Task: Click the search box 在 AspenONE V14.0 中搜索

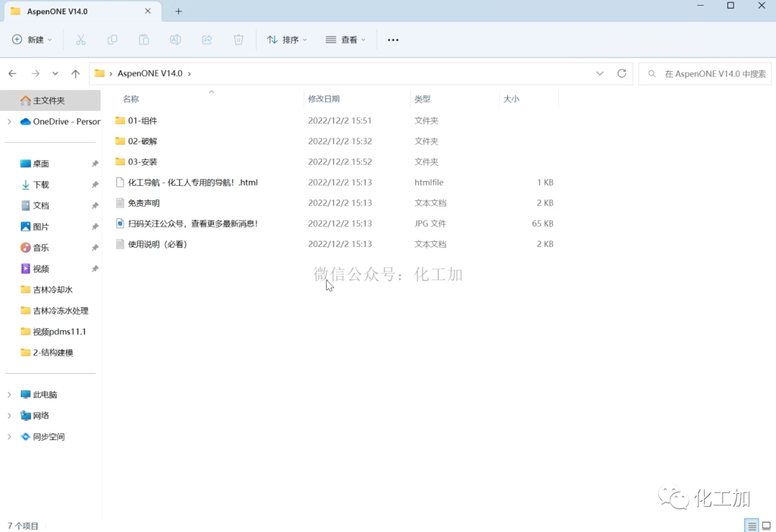Action: (705, 74)
